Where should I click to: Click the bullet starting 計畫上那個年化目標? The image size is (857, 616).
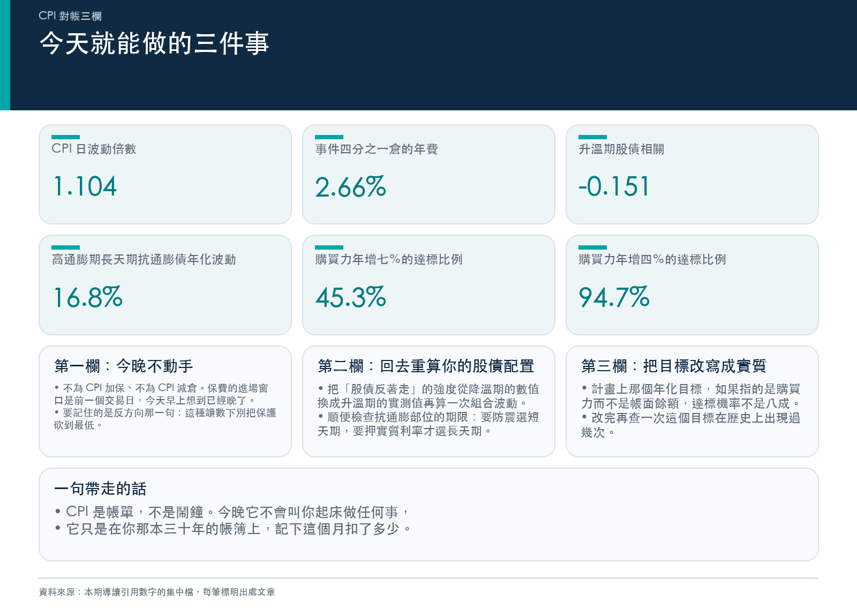(x=691, y=396)
